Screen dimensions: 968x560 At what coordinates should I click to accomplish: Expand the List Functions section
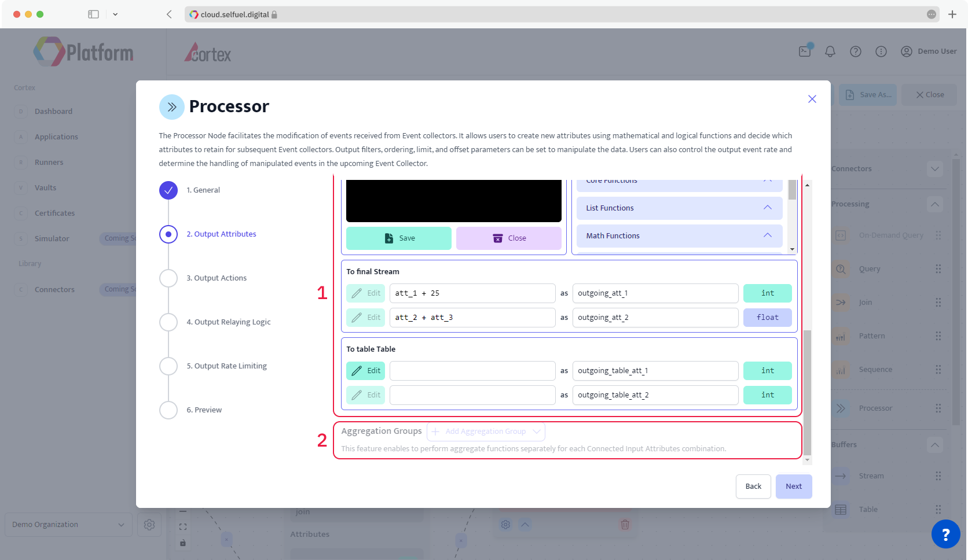point(680,208)
